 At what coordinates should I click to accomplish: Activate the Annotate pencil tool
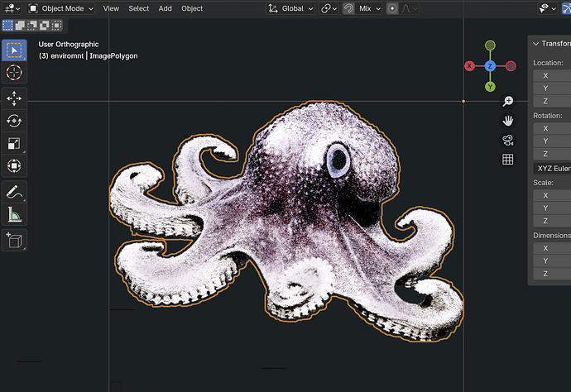tap(14, 192)
